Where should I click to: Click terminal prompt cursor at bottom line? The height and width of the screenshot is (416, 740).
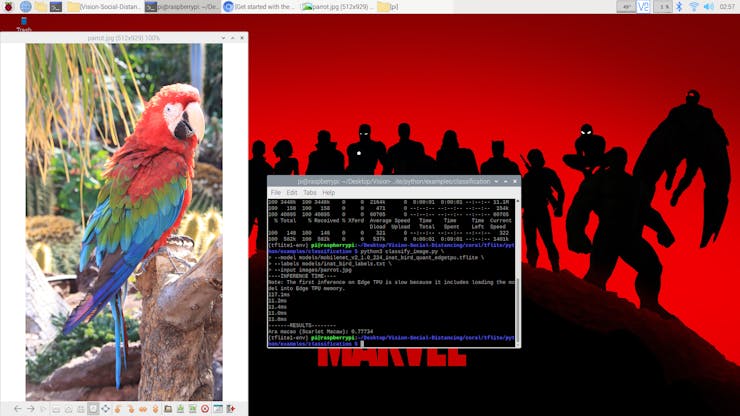click(362, 344)
